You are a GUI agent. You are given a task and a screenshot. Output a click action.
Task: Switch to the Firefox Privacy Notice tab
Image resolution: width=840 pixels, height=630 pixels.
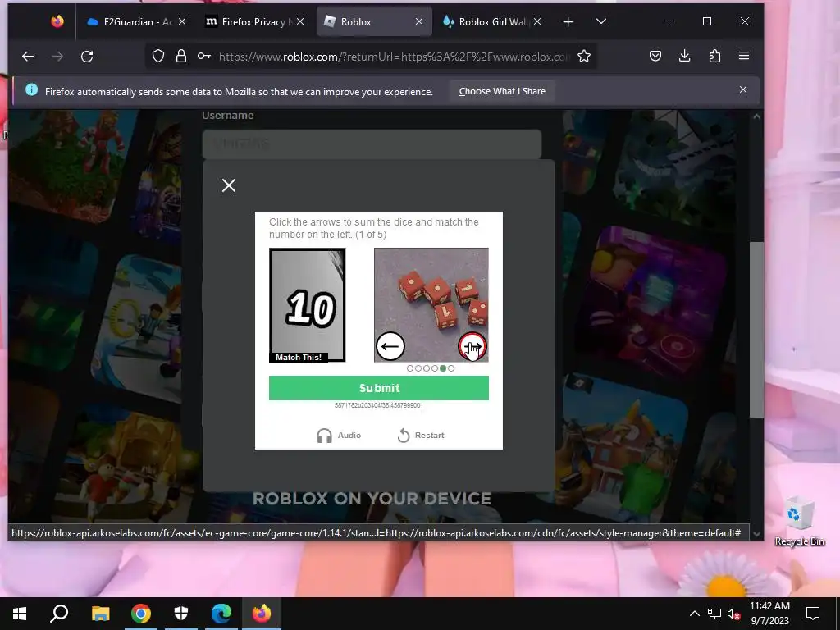click(x=256, y=21)
